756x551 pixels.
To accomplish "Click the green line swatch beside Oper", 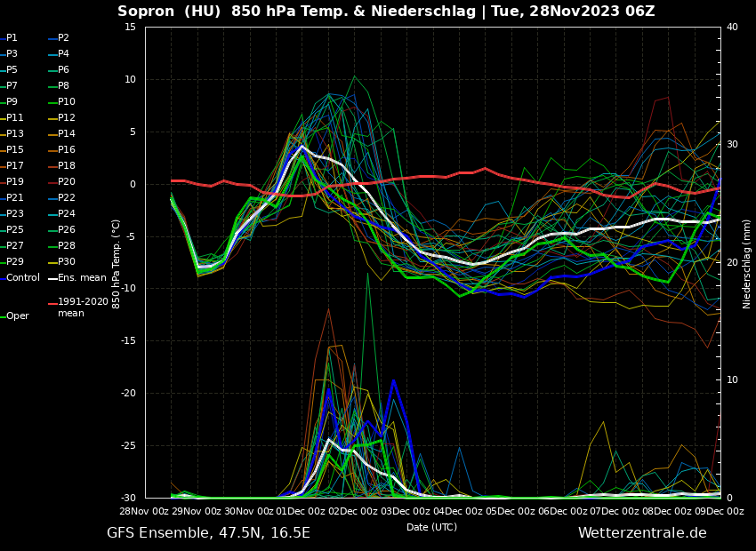I will pos(3,316).
